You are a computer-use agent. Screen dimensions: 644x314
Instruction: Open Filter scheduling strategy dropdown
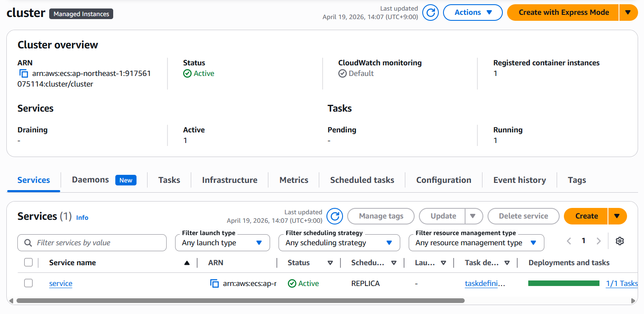coord(339,243)
